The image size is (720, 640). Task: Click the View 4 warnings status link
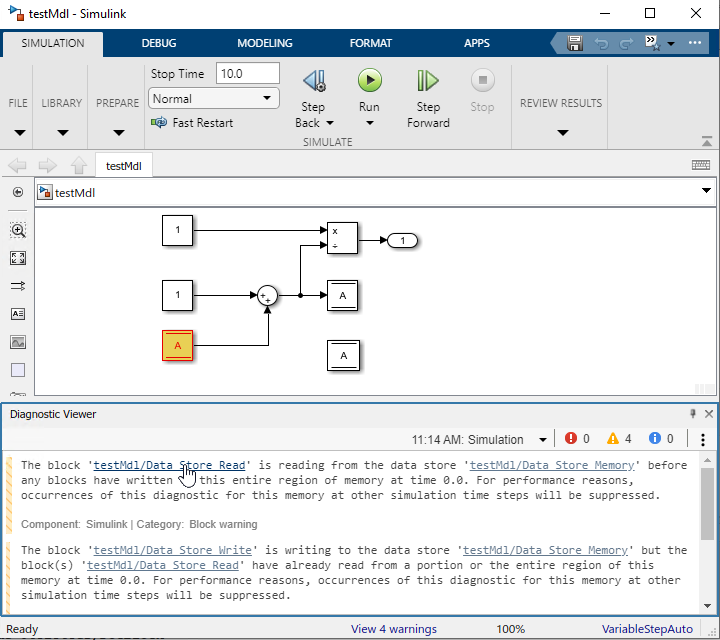point(393,629)
